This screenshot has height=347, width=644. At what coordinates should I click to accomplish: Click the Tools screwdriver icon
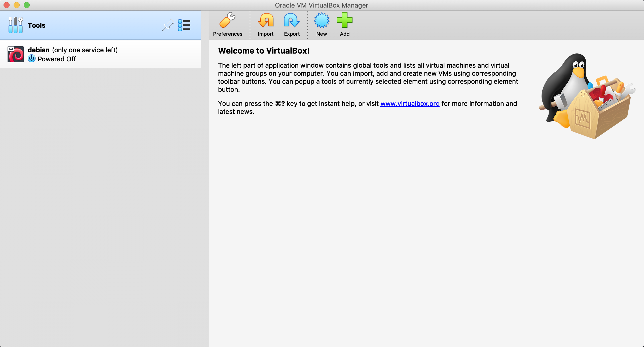pyautogui.click(x=15, y=25)
